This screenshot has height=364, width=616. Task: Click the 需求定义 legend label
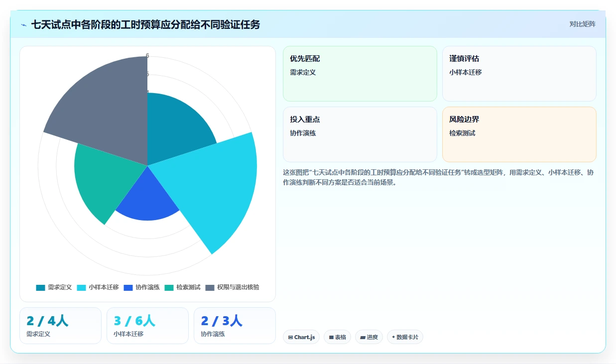[x=60, y=287]
